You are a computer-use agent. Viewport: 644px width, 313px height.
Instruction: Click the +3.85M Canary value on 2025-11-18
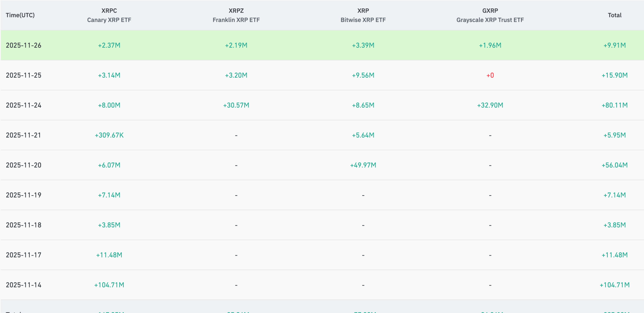point(109,225)
